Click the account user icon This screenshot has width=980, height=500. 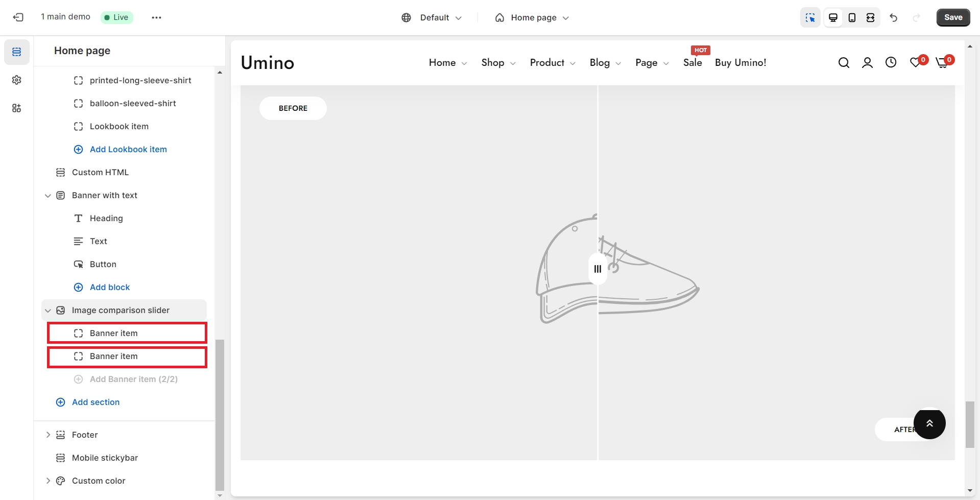867,63
